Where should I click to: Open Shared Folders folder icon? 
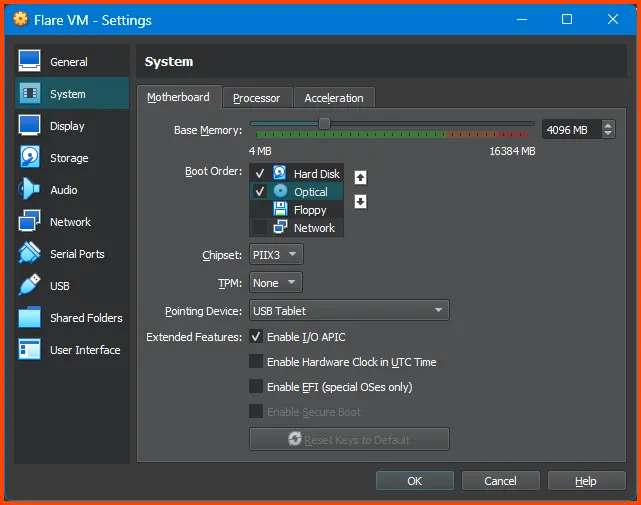29,317
